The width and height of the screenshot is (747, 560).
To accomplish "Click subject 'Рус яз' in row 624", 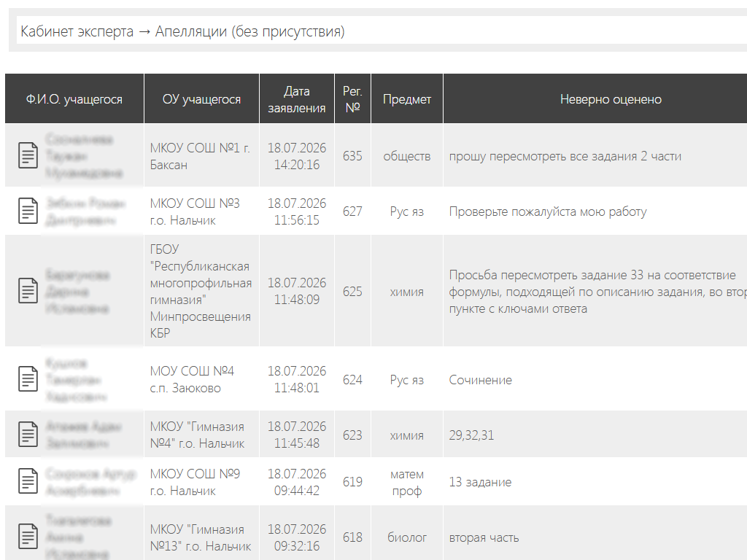I will (407, 380).
